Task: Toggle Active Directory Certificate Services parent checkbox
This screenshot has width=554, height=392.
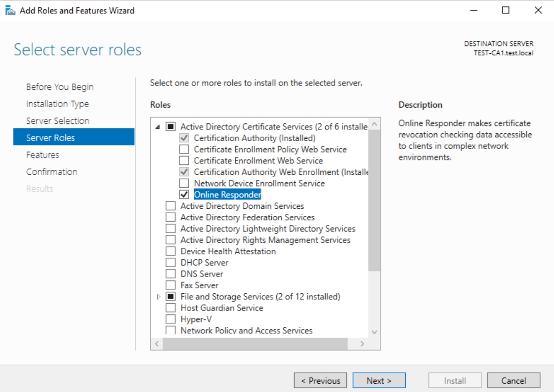Action: 170,126
